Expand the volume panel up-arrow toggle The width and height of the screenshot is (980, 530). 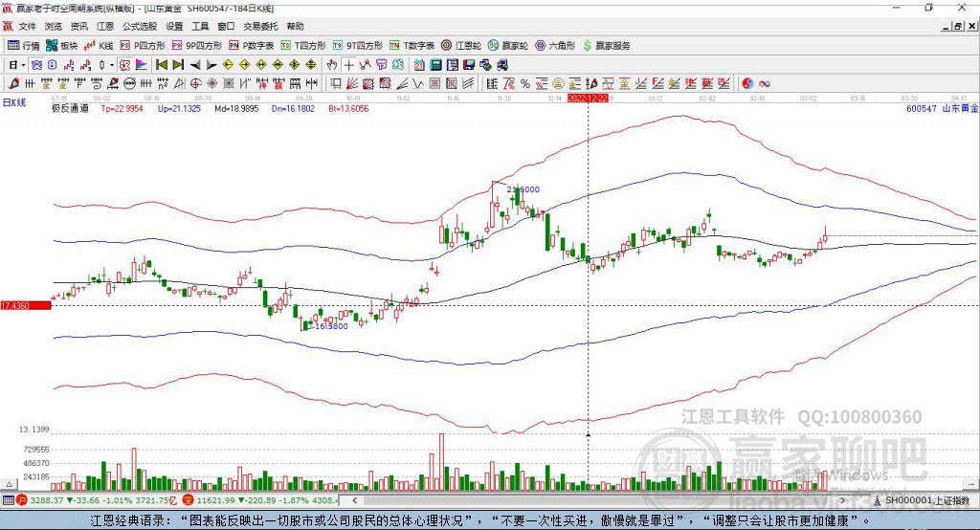point(9,484)
